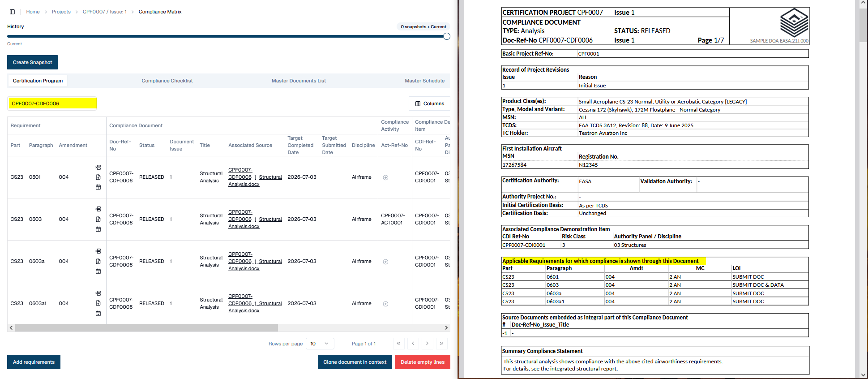
Task: Go to the last page of results
Action: pyautogui.click(x=441, y=344)
